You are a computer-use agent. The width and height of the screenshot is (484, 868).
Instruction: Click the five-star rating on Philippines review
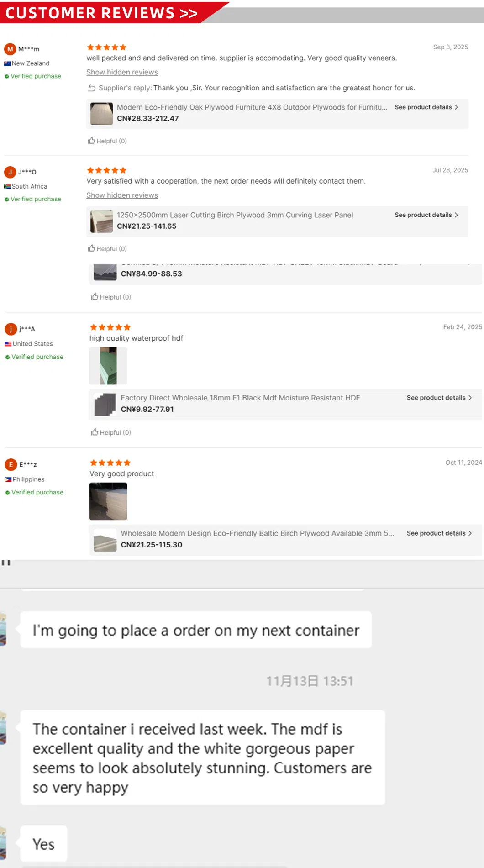pyautogui.click(x=110, y=463)
